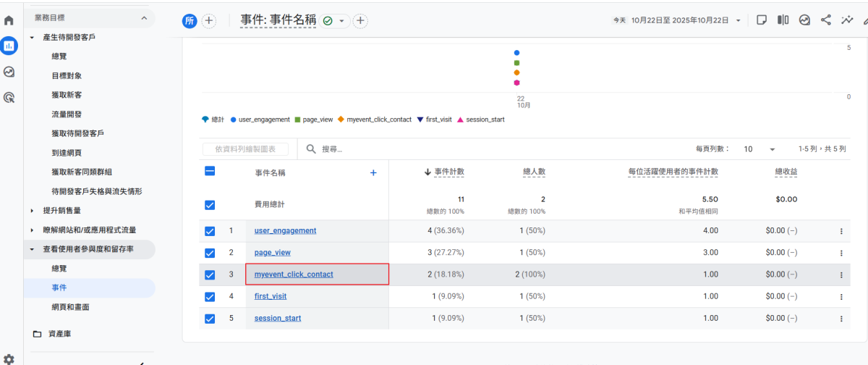Click the edit comparisons column icon
Screen dimensions: 868x365
coord(783,20)
